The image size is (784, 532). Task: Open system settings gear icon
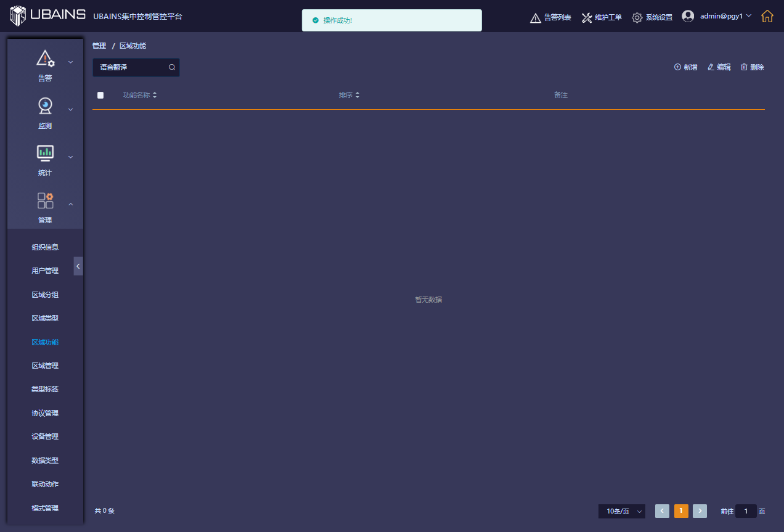click(x=637, y=18)
